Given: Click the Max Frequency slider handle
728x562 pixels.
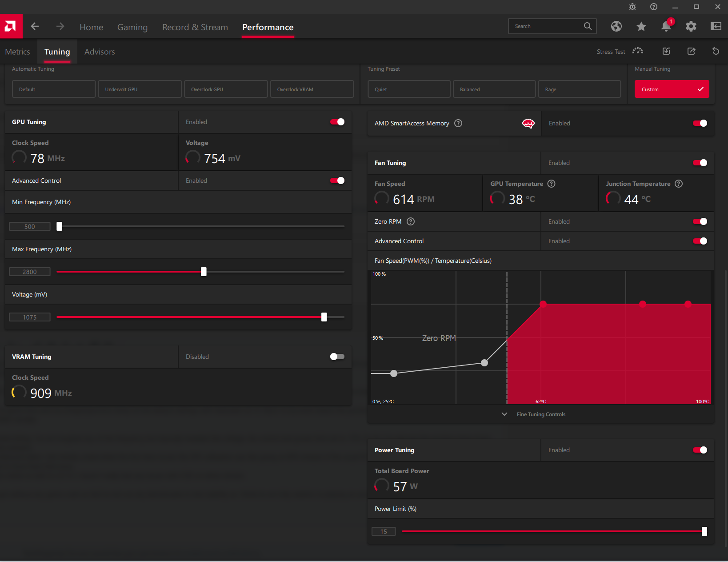Looking at the screenshot, I should 204,272.
